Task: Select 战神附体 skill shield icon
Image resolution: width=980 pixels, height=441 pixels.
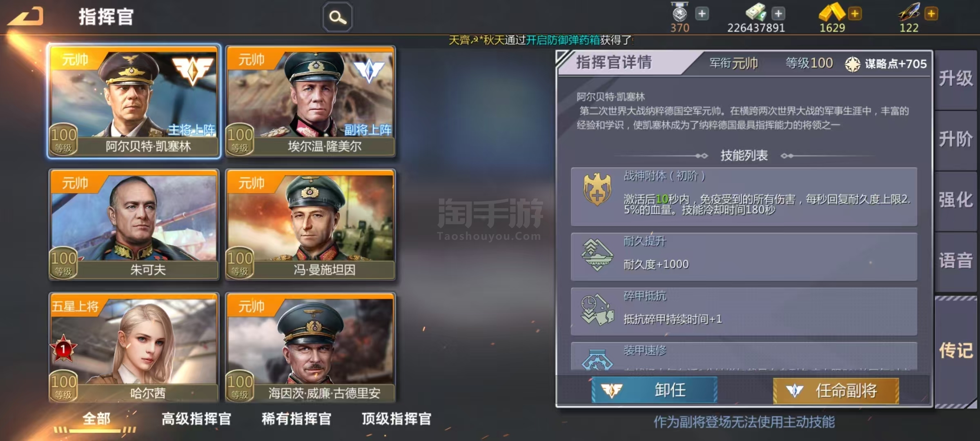Action: [x=597, y=189]
